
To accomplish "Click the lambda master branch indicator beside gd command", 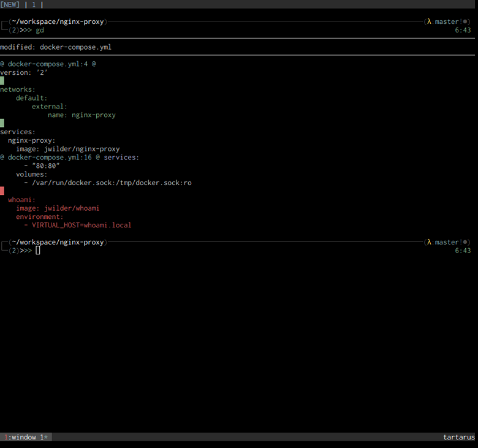I will (x=448, y=21).
